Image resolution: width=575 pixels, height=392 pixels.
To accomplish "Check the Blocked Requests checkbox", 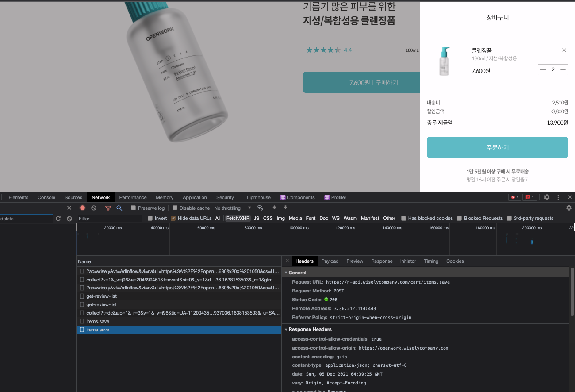I will tap(460, 219).
